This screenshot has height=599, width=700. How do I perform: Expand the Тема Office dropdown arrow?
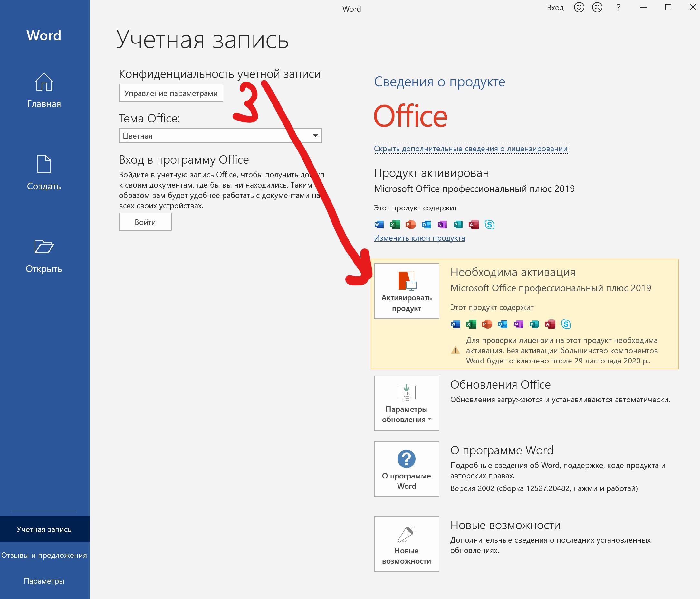[315, 136]
